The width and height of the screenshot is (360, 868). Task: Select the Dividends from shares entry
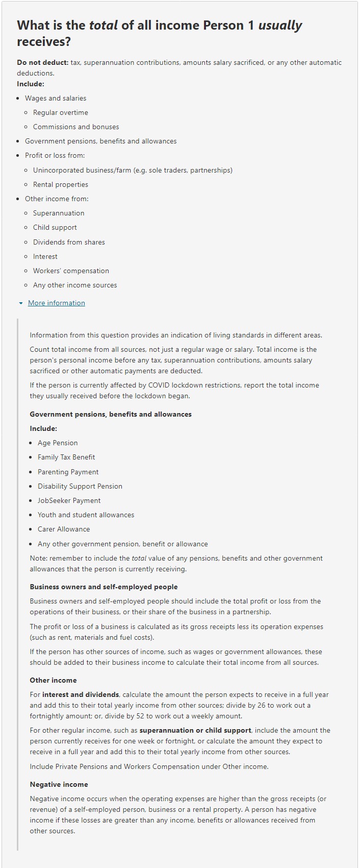pyautogui.click(x=68, y=242)
